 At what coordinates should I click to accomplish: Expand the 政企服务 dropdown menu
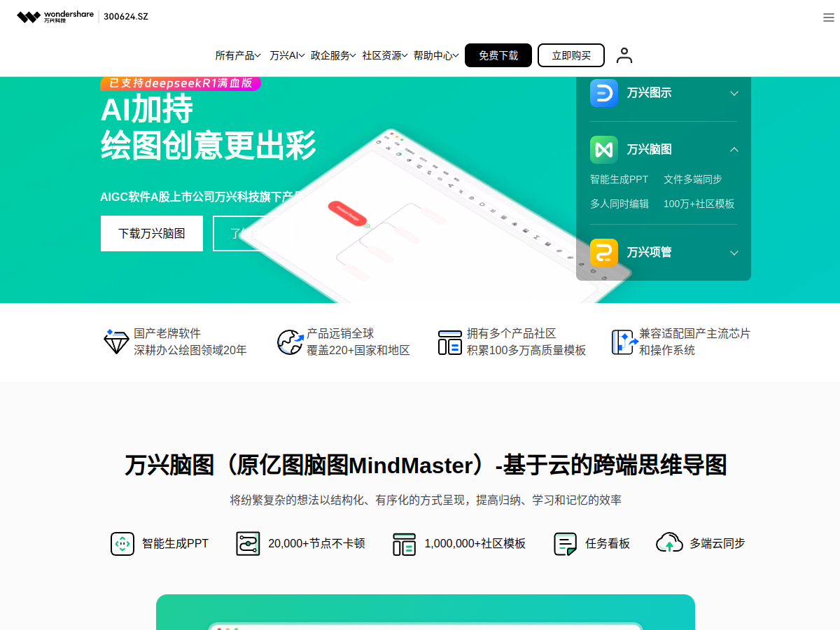pyautogui.click(x=333, y=55)
